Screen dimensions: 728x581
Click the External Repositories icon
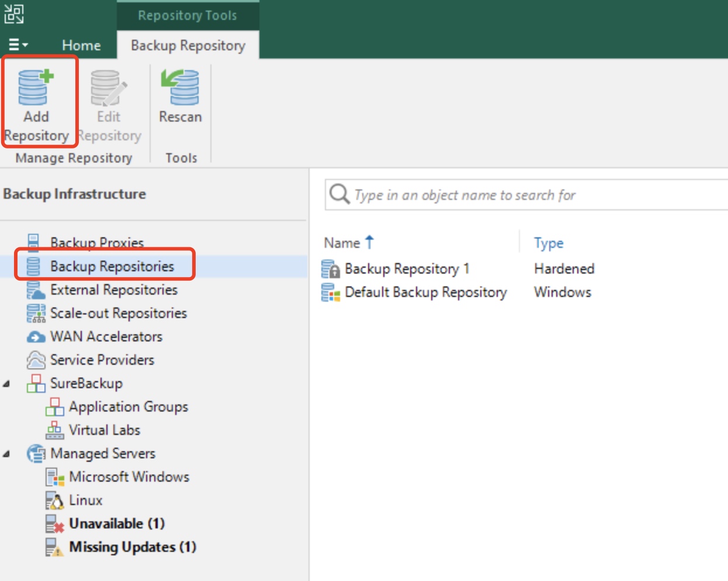tap(35, 290)
